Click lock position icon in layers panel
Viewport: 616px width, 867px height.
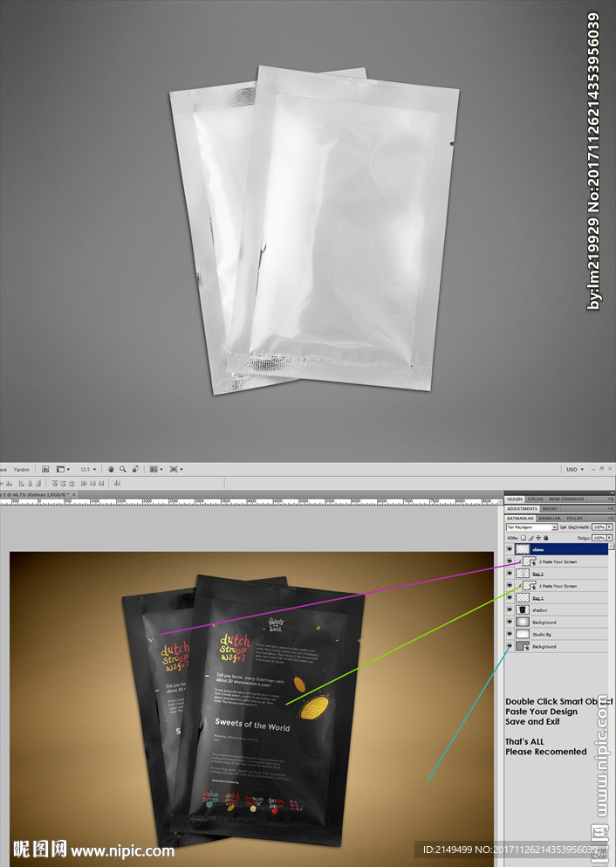click(538, 538)
